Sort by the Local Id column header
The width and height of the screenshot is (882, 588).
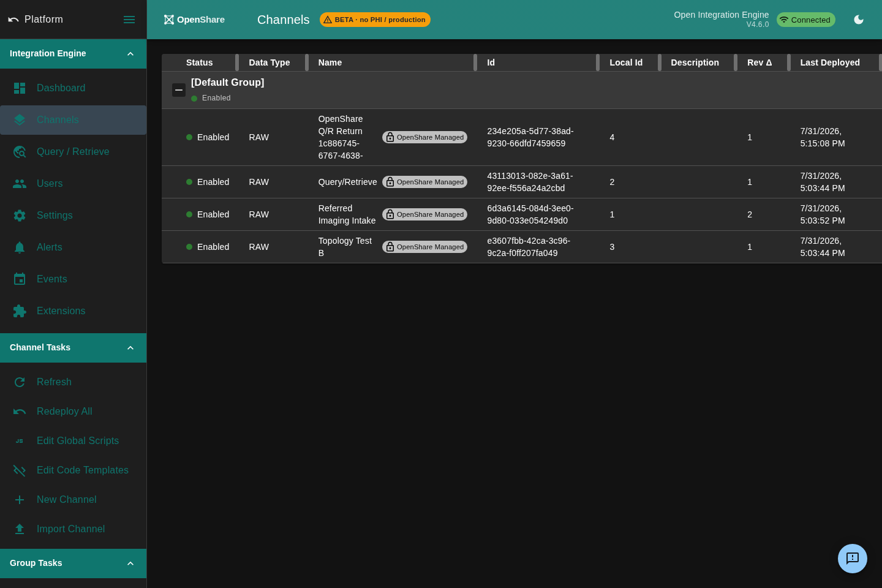(626, 62)
